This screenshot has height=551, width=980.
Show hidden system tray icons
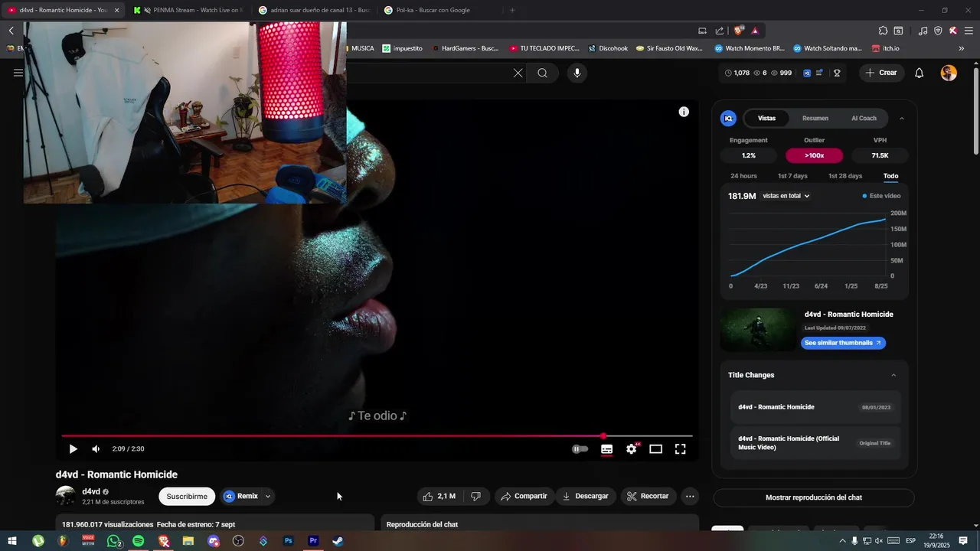(843, 541)
